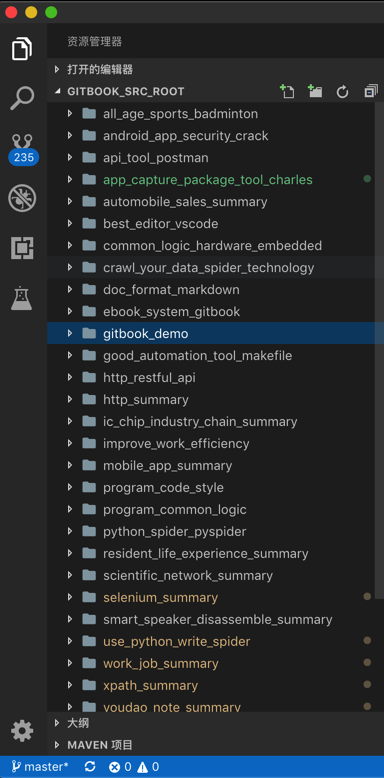
Task: Click the New Folder icon
Action: pos(315,91)
